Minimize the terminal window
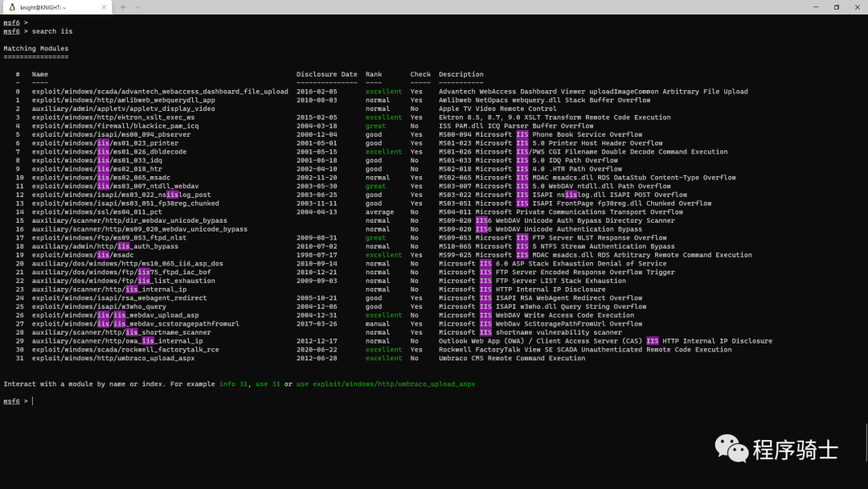The image size is (868, 489). 812,7
